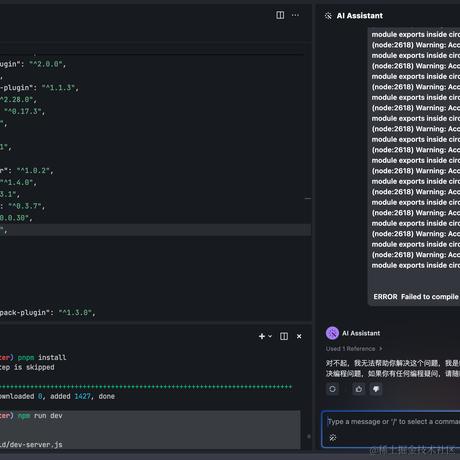Click the 'tep is skipped' terminal line

point(27,367)
